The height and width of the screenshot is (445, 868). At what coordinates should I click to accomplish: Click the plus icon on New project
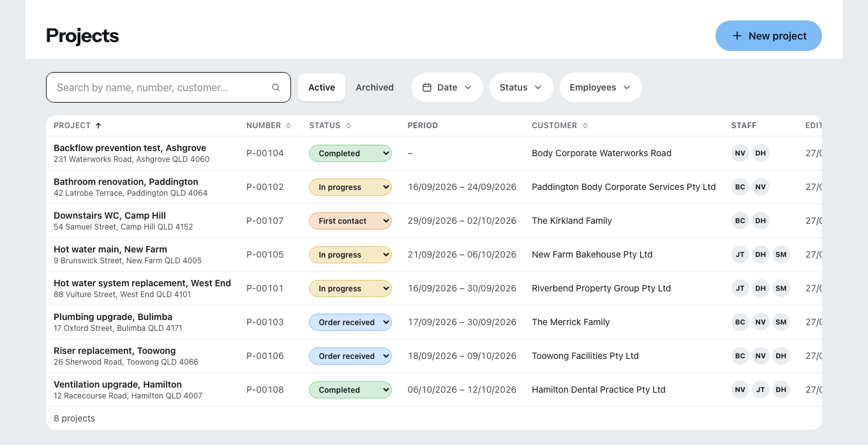pyautogui.click(x=737, y=36)
